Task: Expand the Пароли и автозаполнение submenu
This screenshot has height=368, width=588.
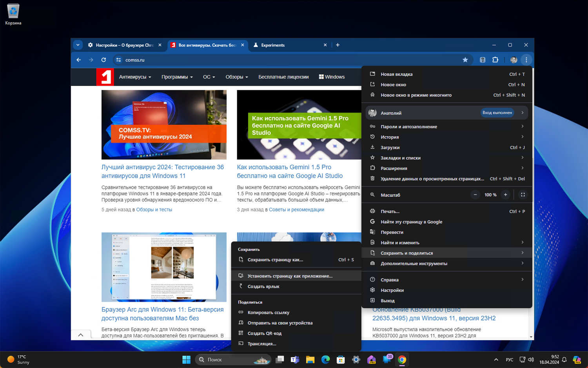Action: pyautogui.click(x=447, y=126)
